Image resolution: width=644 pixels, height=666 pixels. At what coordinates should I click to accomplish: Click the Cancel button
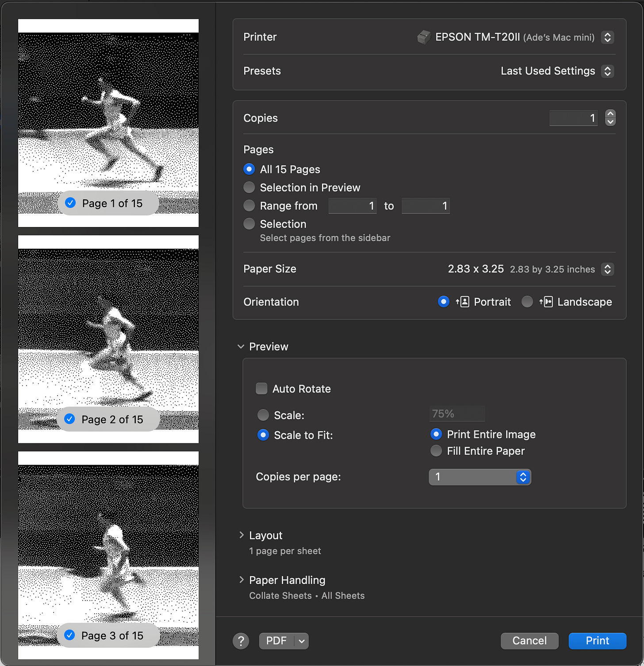point(529,641)
